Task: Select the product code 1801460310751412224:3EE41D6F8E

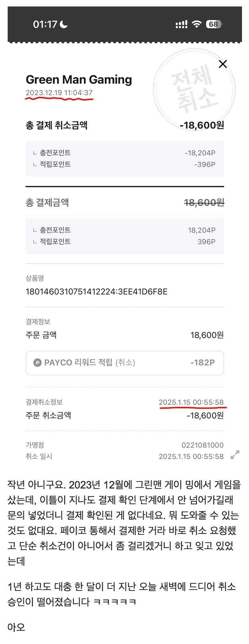Action: pyautogui.click(x=96, y=292)
